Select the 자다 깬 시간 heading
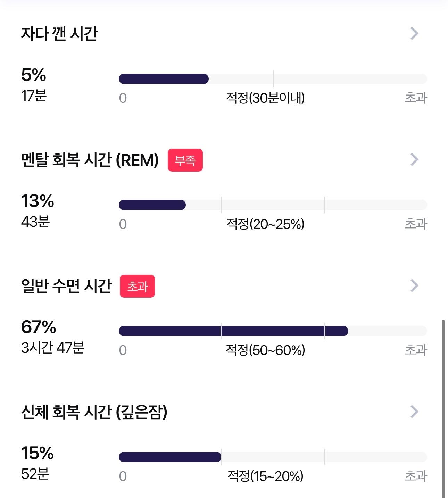448x498 pixels. [x=59, y=34]
